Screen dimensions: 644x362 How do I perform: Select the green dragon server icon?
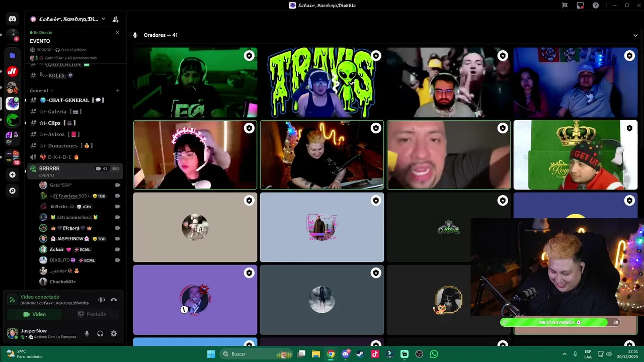[13, 120]
